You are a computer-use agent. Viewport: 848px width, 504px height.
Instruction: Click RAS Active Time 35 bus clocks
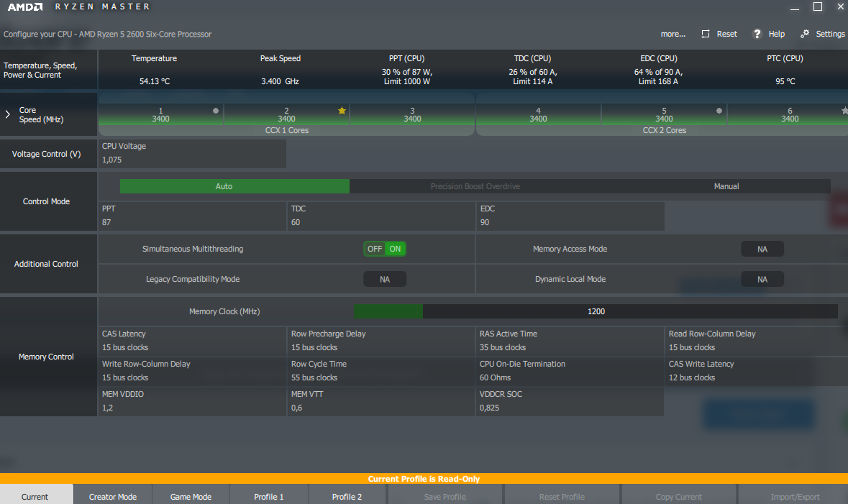(570, 341)
